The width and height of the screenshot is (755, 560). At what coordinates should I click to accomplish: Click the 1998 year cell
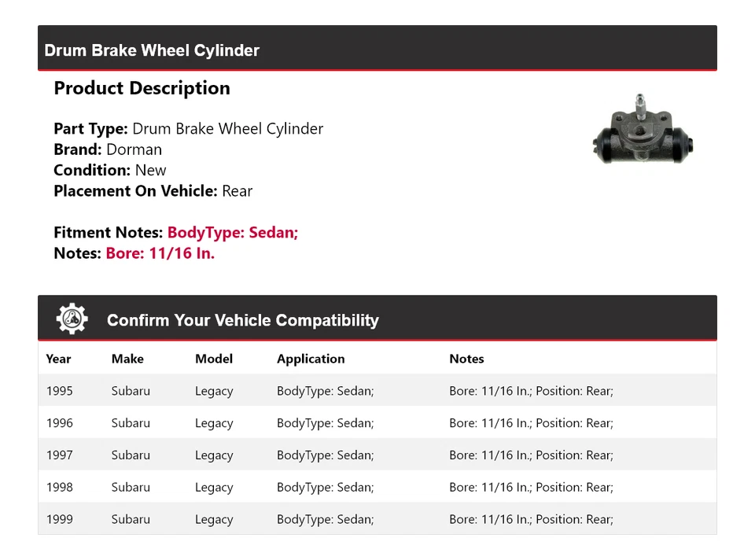tap(59, 488)
